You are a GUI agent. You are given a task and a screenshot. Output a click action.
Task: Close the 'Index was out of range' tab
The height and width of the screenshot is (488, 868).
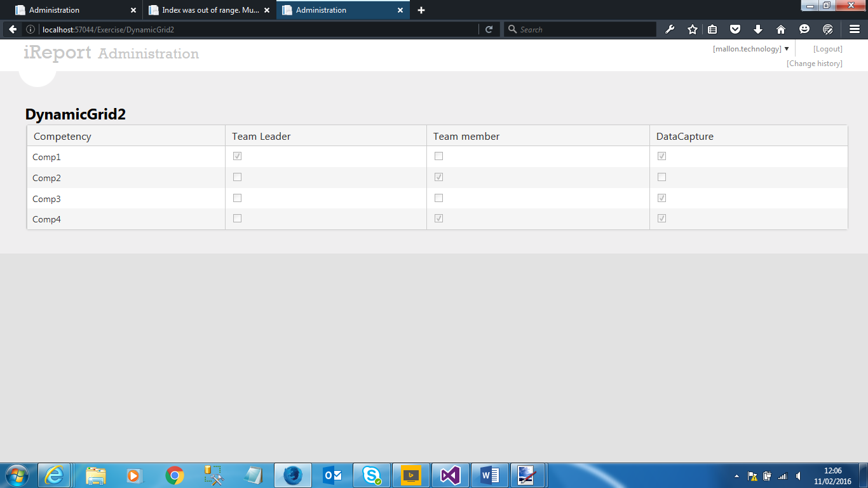click(x=266, y=10)
